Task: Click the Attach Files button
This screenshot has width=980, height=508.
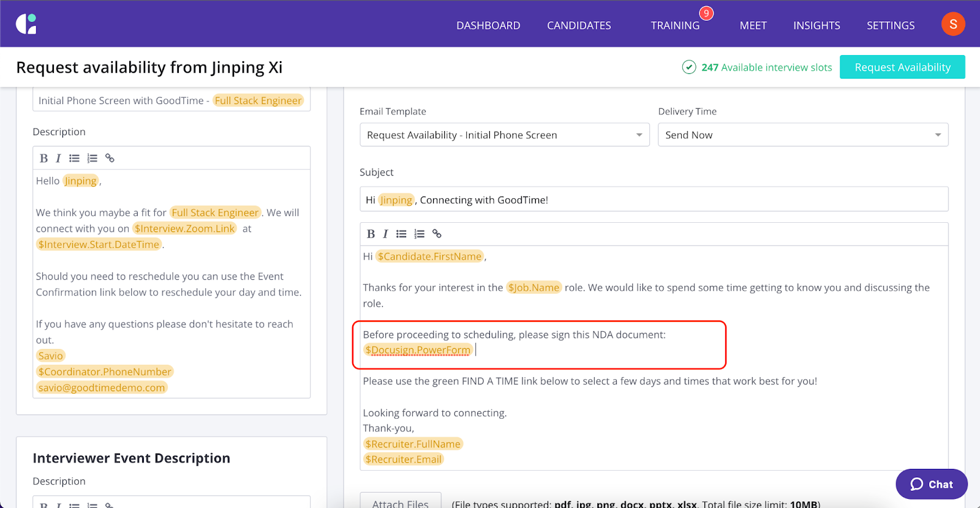Action: pos(401,502)
